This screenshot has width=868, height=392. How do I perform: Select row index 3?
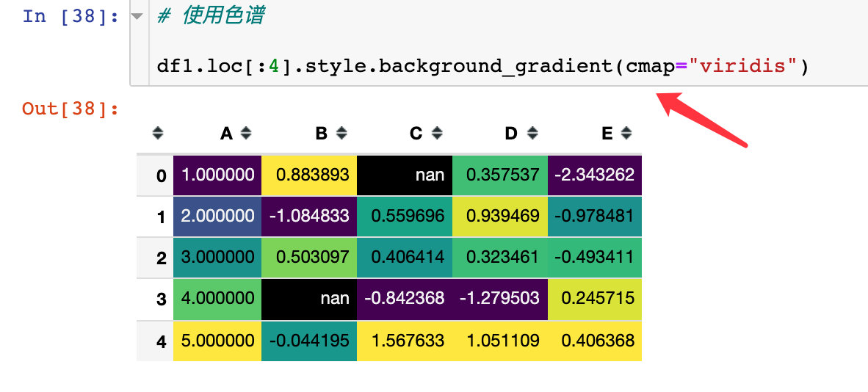tap(155, 300)
